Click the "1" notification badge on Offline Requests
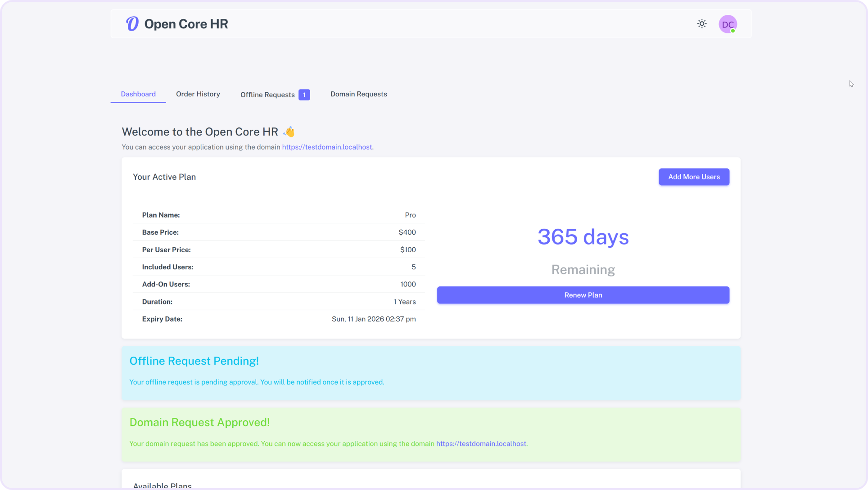This screenshot has height=490, width=868. [304, 95]
